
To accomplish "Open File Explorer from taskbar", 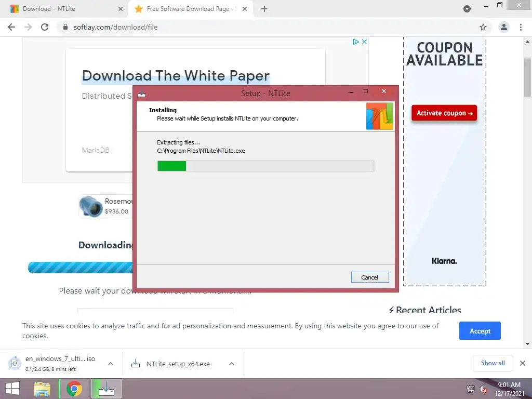I will coord(42,389).
